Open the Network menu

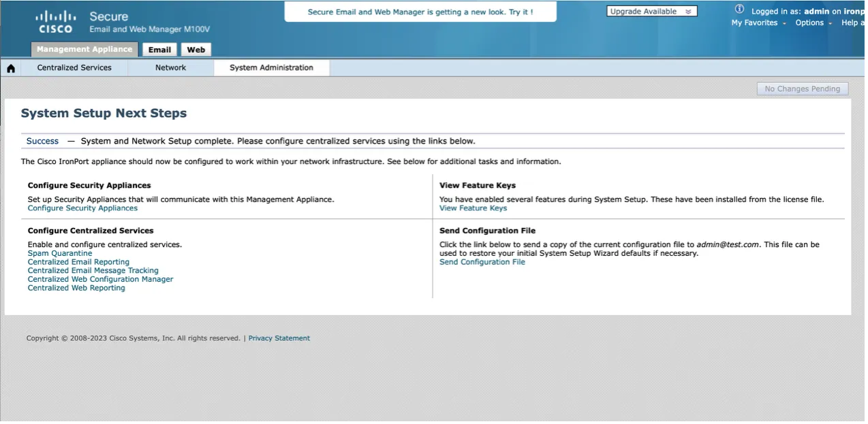pos(170,68)
